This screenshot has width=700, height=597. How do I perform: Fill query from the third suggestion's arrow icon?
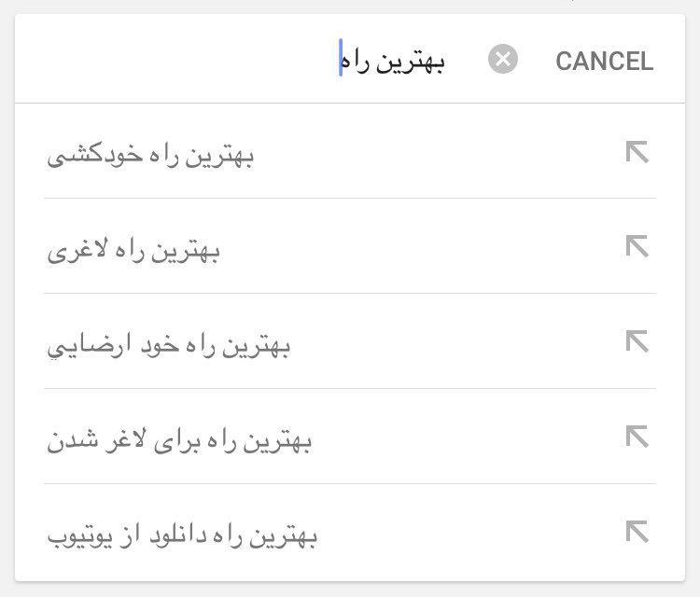pos(637,341)
